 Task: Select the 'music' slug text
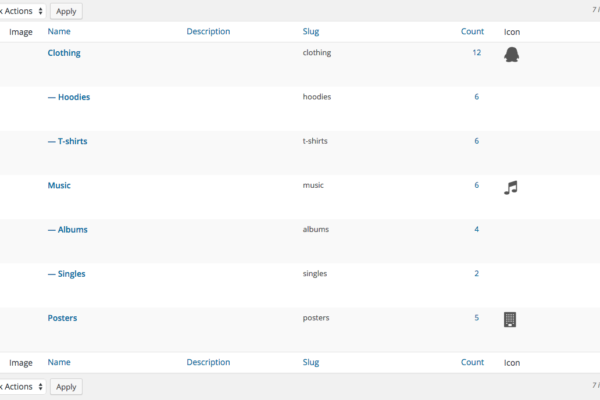[313, 185]
